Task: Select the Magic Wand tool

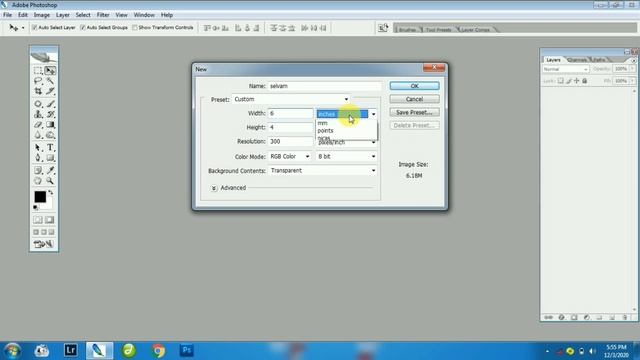Action: (x=50, y=81)
